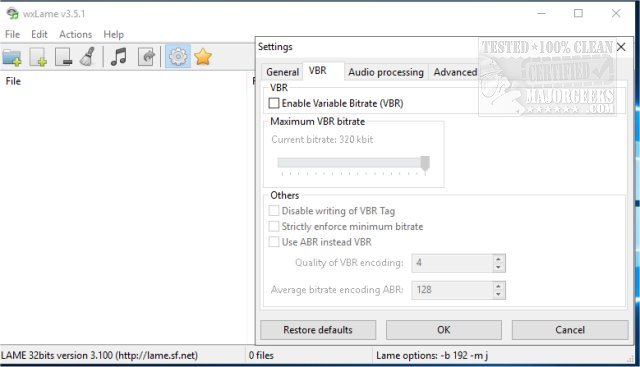Increase Quality of VBR encoding value
Image resolution: width=640 pixels, height=367 pixels.
coord(498,259)
